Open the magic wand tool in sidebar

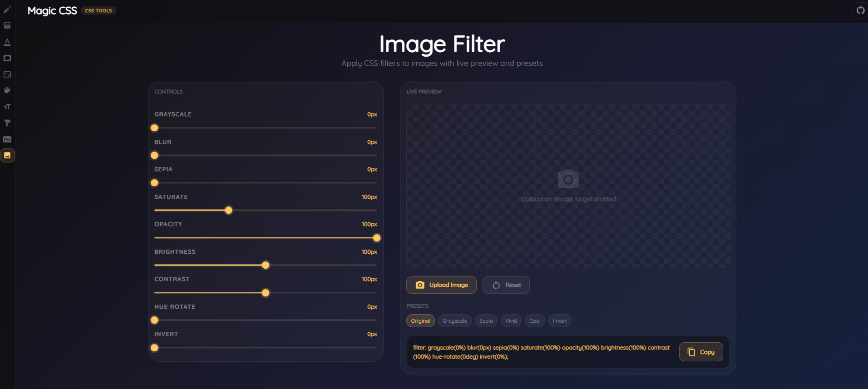click(x=7, y=10)
